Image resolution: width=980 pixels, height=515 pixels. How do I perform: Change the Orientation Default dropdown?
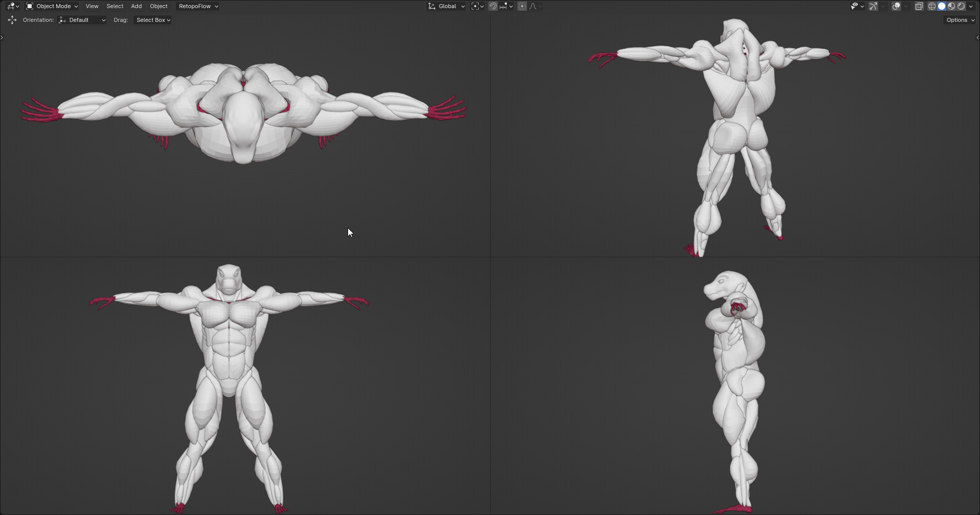click(82, 20)
